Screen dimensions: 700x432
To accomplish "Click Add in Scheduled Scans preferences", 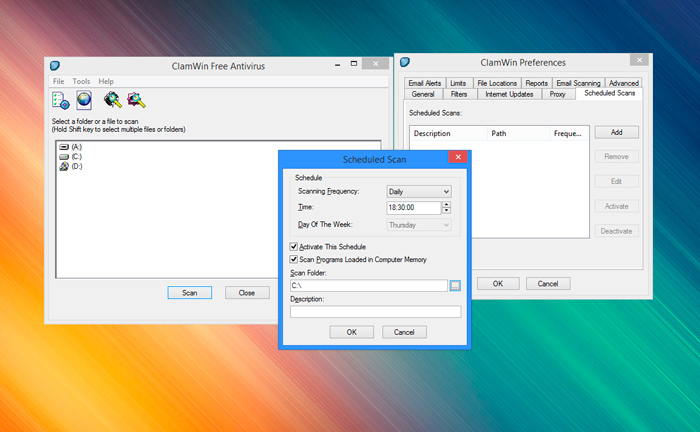I will [617, 132].
